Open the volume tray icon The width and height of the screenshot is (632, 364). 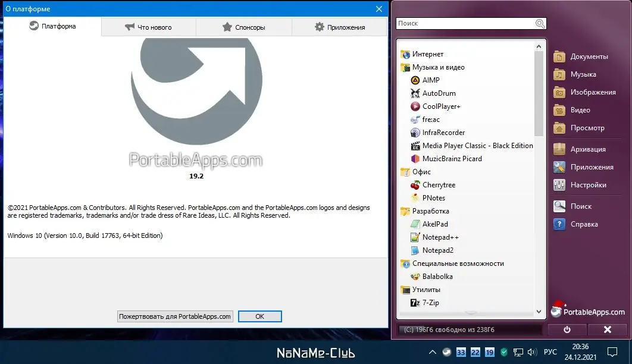click(x=532, y=352)
